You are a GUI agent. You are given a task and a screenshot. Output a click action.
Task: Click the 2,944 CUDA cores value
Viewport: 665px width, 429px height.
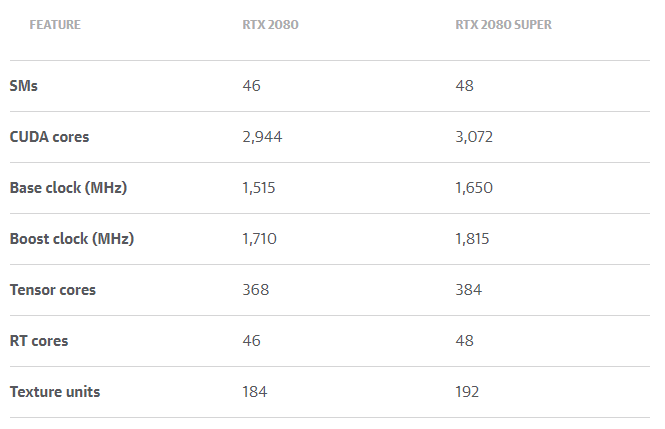coord(262,137)
